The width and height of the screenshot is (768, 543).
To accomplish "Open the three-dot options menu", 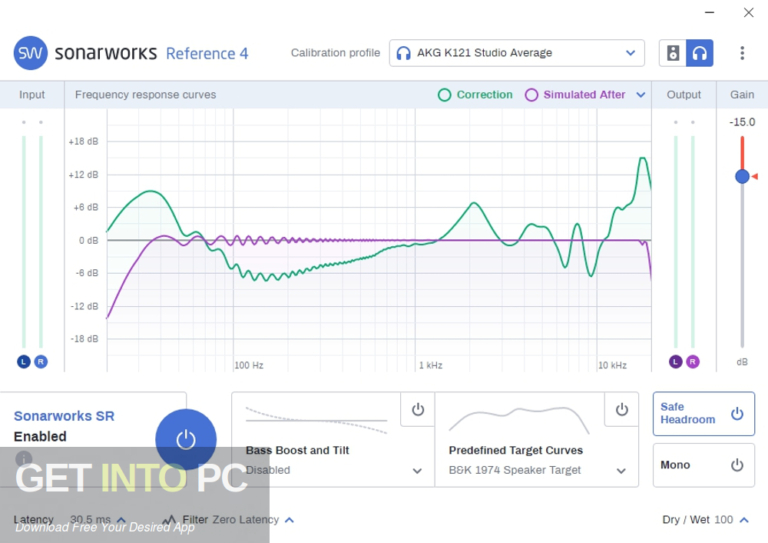I will click(x=742, y=53).
